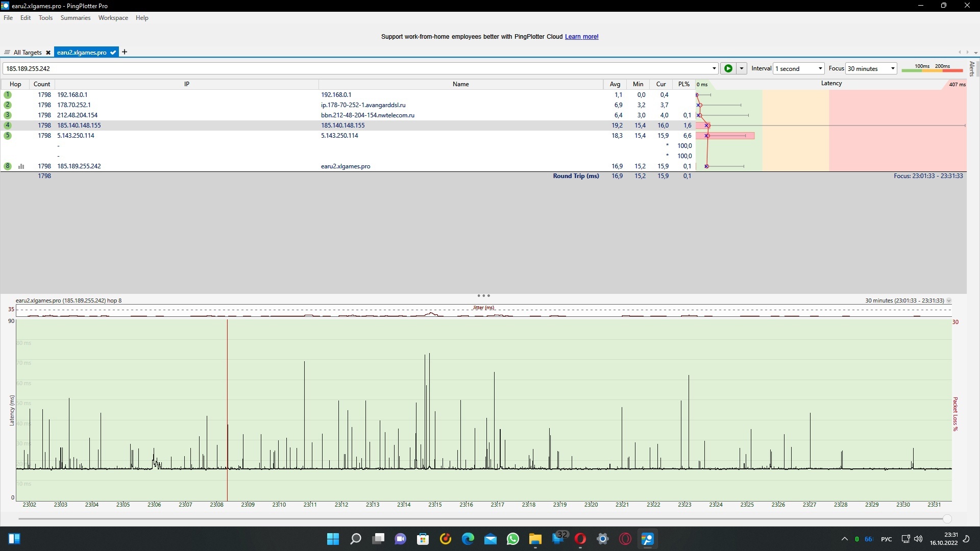Click the final hop name earu2.xlgames.pro
The image size is (980, 551).
[346, 166]
